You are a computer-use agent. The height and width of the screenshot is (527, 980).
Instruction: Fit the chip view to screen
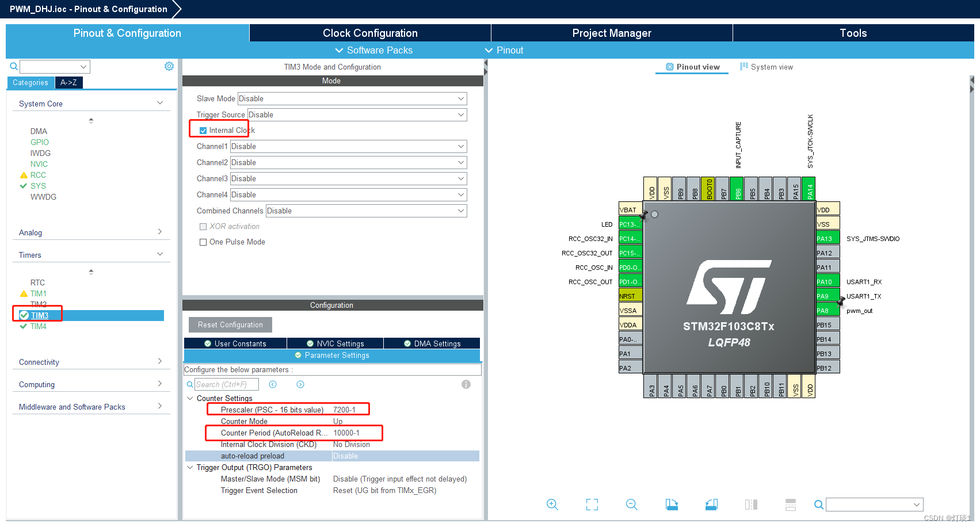(592, 505)
